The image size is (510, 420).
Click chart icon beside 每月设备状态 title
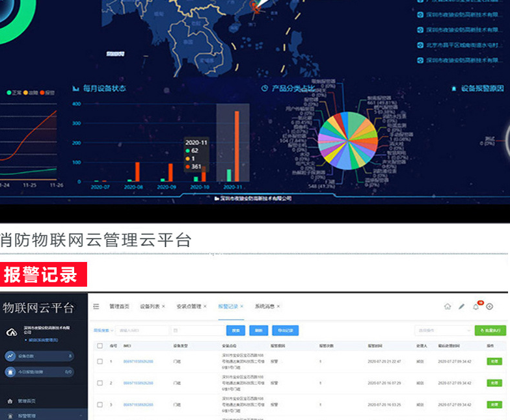pyautogui.click(x=75, y=88)
